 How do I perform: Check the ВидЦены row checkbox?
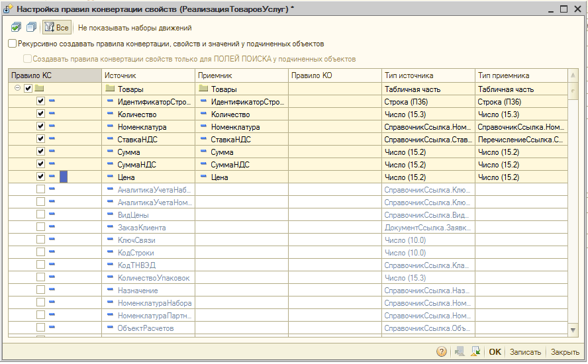tap(40, 214)
